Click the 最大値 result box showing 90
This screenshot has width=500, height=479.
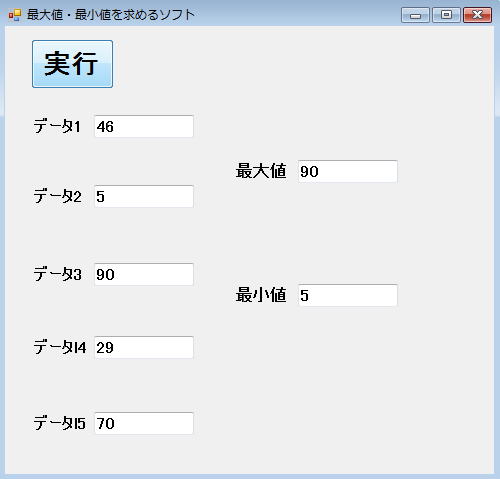(348, 171)
